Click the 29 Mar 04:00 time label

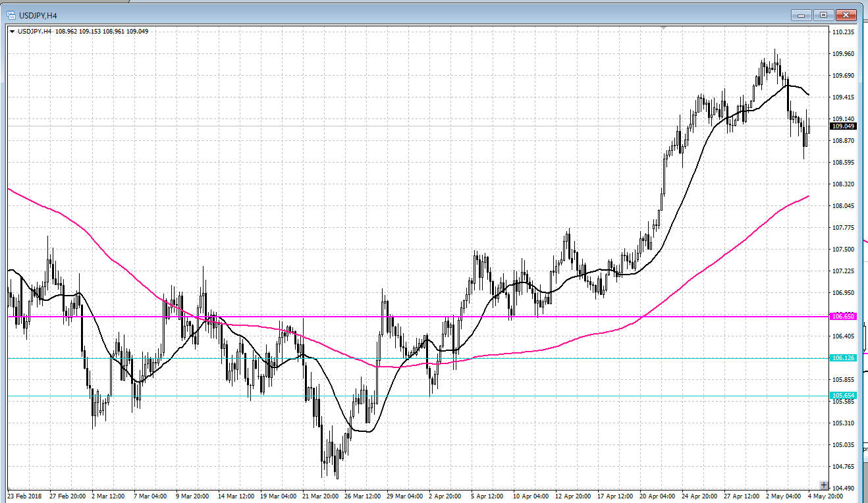point(405,495)
